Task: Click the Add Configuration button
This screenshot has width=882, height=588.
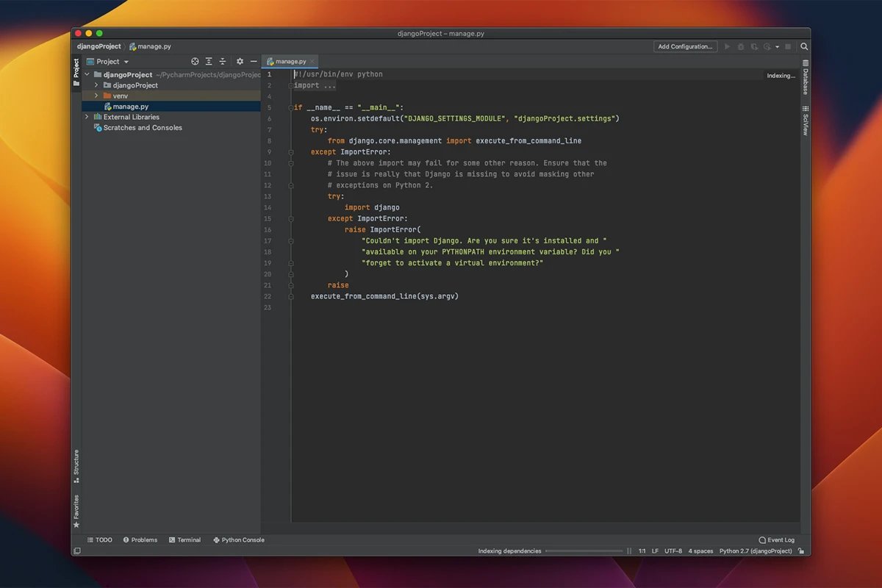Action: [x=685, y=46]
